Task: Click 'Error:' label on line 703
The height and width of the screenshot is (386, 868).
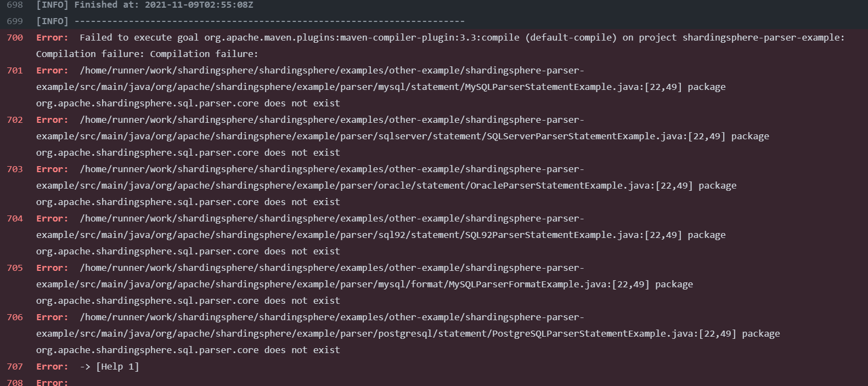Action: coord(52,169)
